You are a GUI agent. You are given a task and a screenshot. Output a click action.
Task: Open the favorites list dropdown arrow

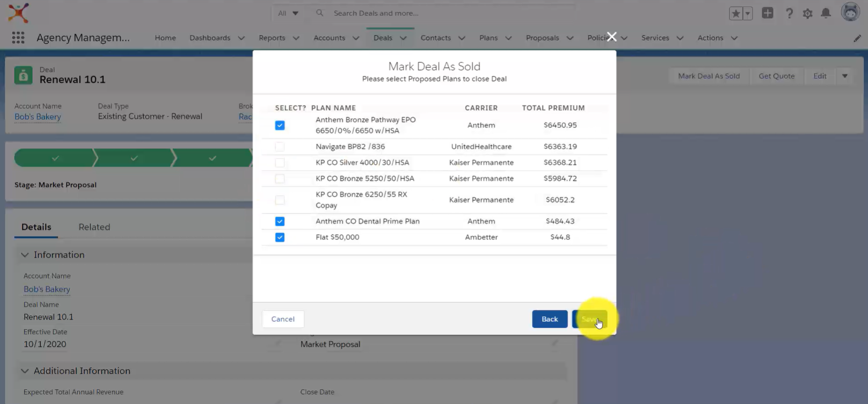pos(747,13)
